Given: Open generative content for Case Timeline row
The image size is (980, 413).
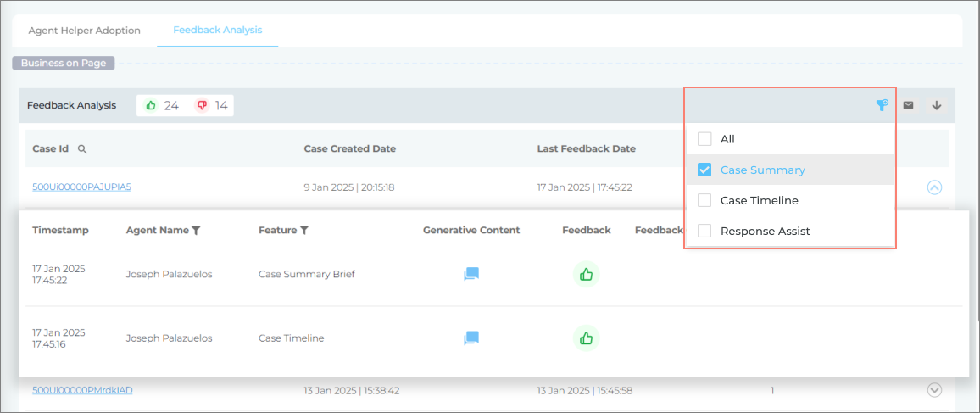Looking at the screenshot, I should click(x=471, y=338).
